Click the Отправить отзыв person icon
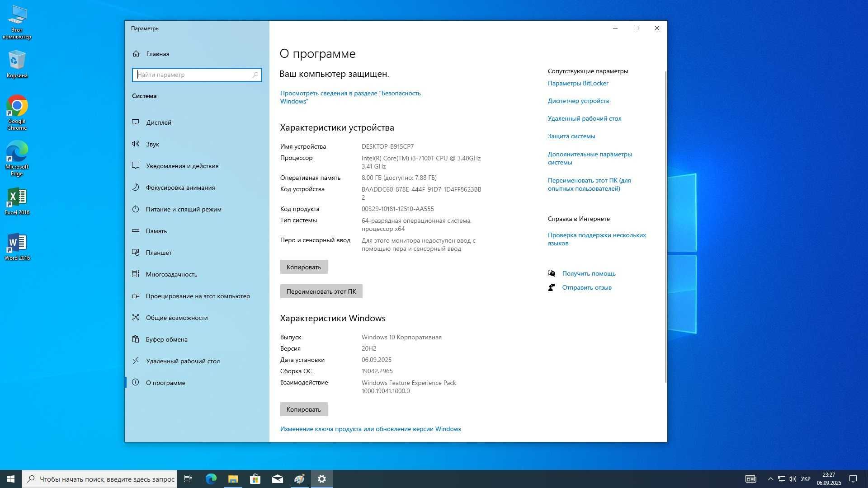Screen dimensions: 868x488 [552, 287]
